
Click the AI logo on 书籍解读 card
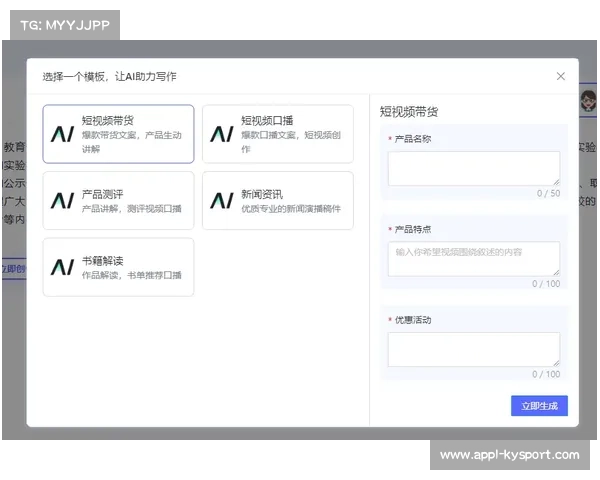(62, 267)
